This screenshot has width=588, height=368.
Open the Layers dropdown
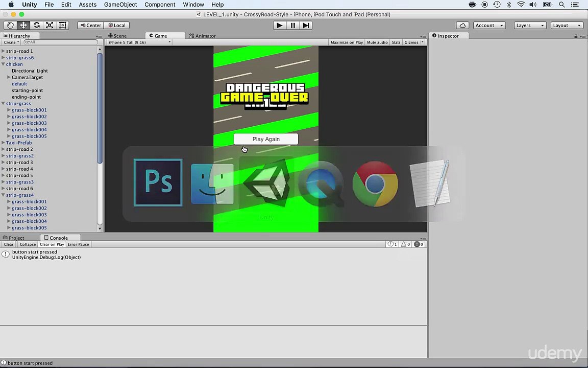point(530,25)
